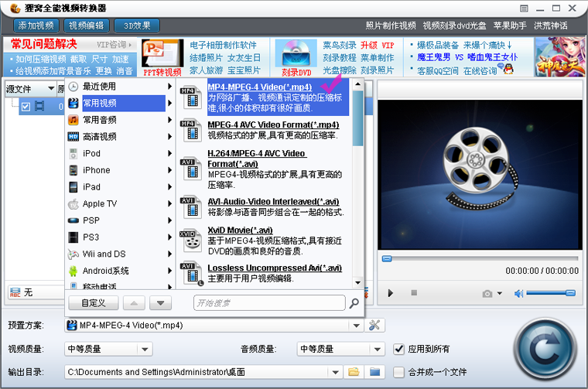Open the 源文件 column dropdown arrow
Viewport: 588px width, 389px height.
[51, 89]
